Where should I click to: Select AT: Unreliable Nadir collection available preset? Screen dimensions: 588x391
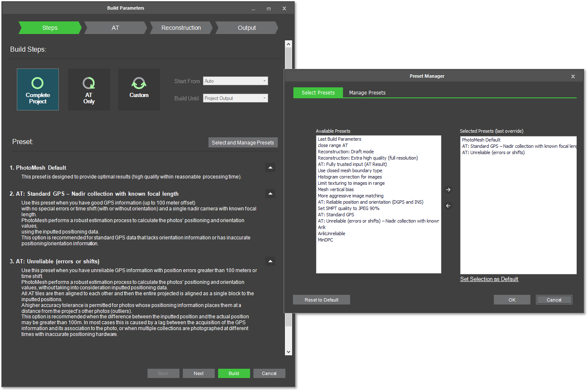(x=378, y=221)
